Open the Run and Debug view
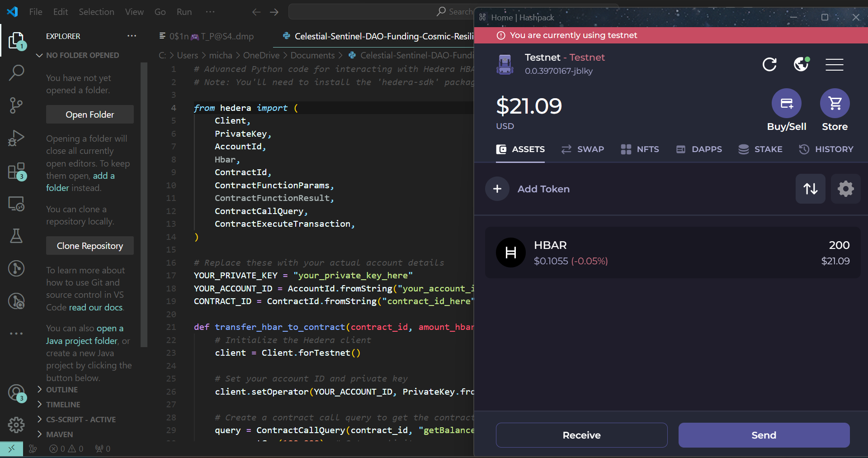 [16, 138]
